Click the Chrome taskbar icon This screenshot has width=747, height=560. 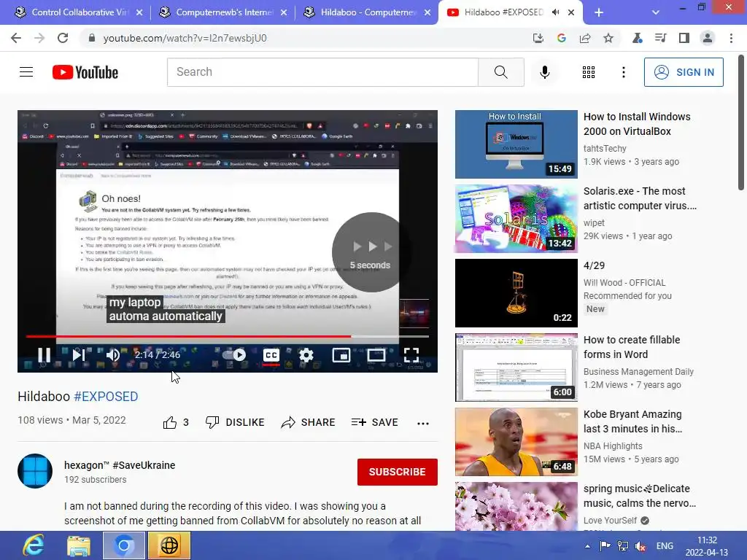coord(123,545)
